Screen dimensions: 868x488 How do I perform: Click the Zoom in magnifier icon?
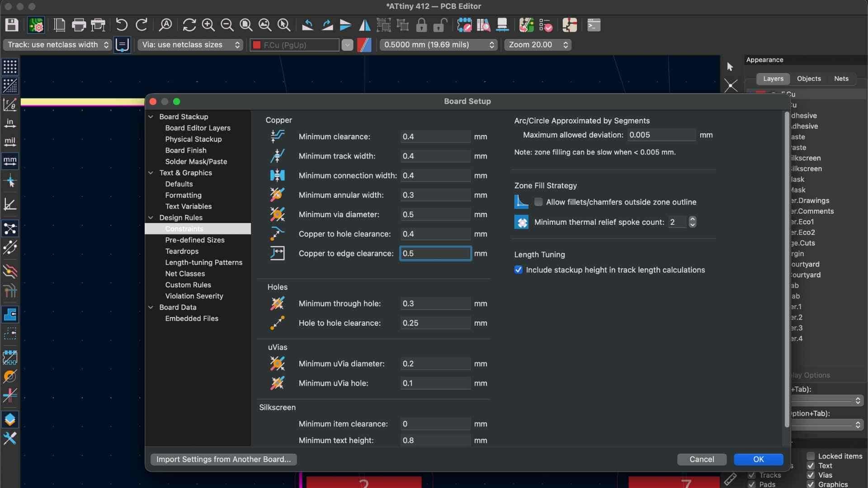pyautogui.click(x=208, y=25)
